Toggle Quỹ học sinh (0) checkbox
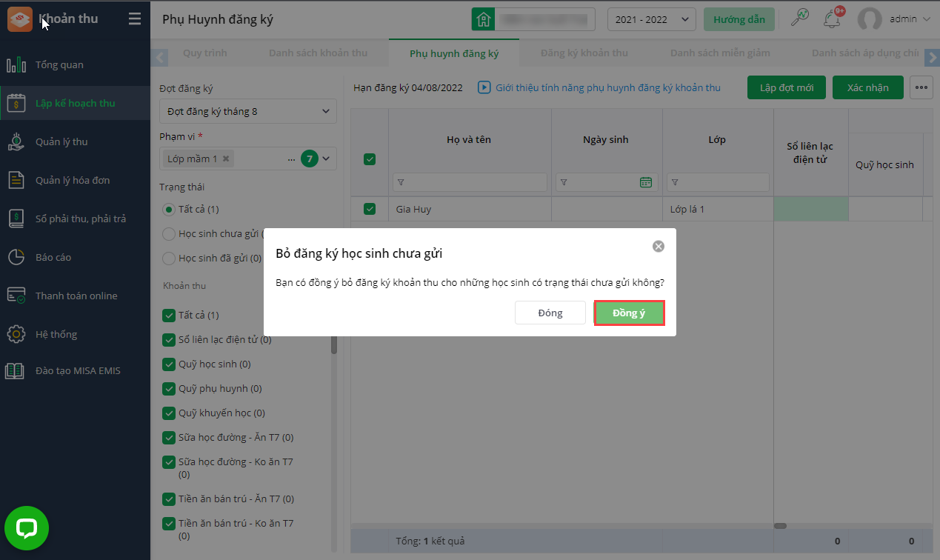940x560 pixels. point(168,364)
